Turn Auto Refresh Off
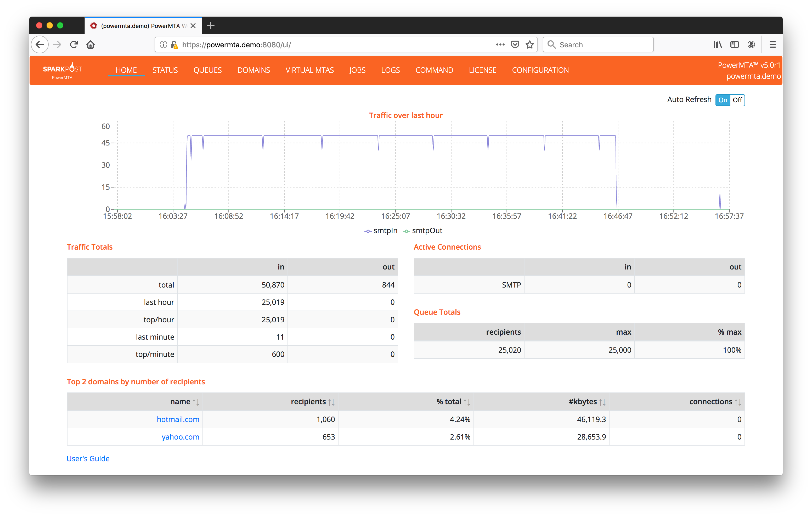The image size is (812, 517). pyautogui.click(x=737, y=100)
